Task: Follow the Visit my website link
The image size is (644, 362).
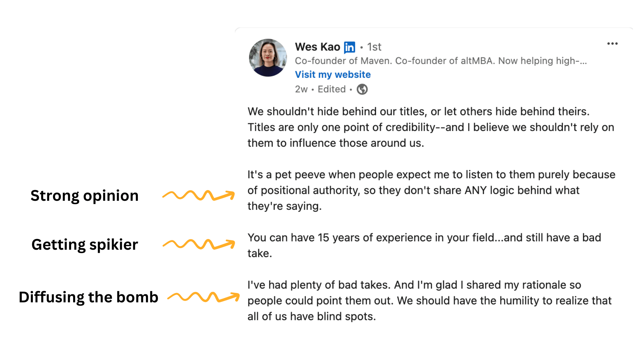Action: pyautogui.click(x=333, y=74)
